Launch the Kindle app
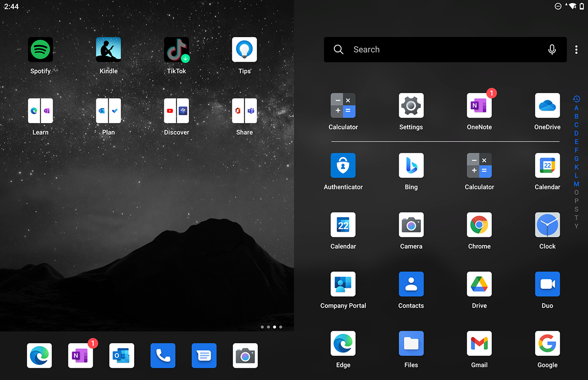Image resolution: width=588 pixels, height=380 pixels. click(108, 50)
